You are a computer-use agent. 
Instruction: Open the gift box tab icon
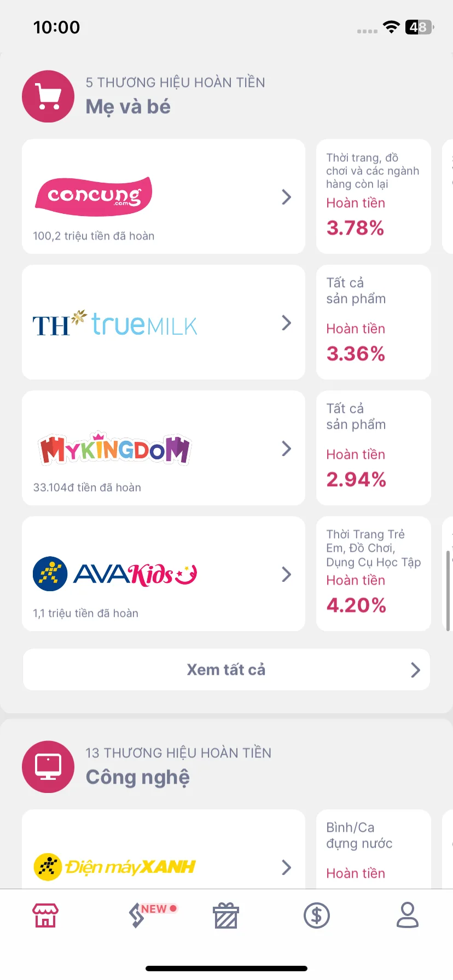click(226, 915)
